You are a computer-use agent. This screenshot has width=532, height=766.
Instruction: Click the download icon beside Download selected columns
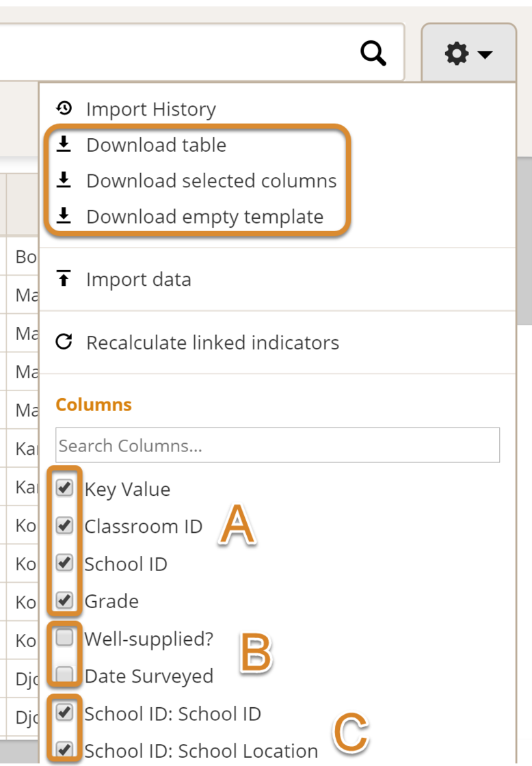tap(65, 181)
